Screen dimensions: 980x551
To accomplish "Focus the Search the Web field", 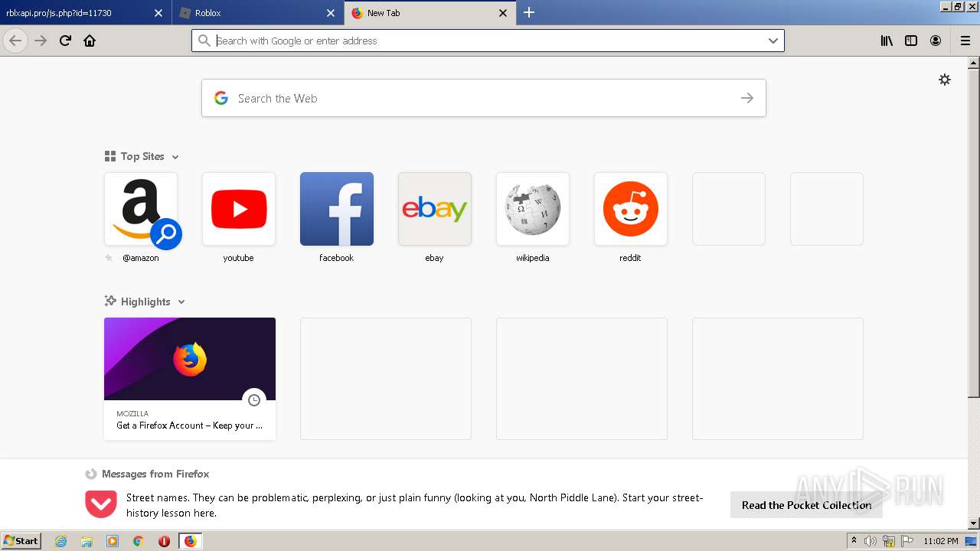I will tap(484, 98).
